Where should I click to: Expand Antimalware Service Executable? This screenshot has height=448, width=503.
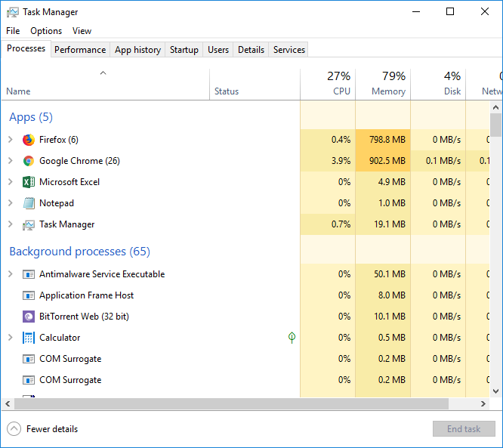11,274
